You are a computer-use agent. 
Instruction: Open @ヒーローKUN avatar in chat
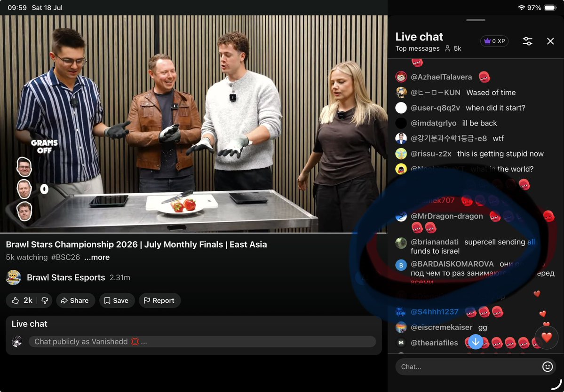click(x=401, y=92)
